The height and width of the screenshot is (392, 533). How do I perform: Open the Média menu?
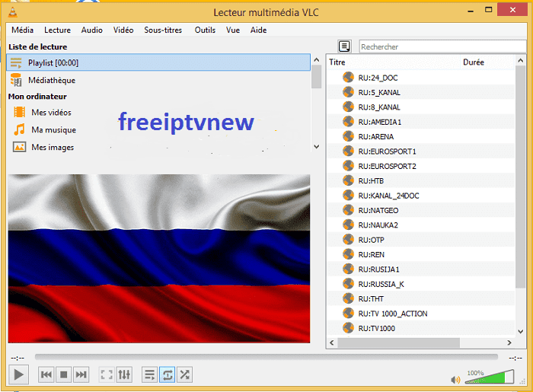click(x=22, y=30)
